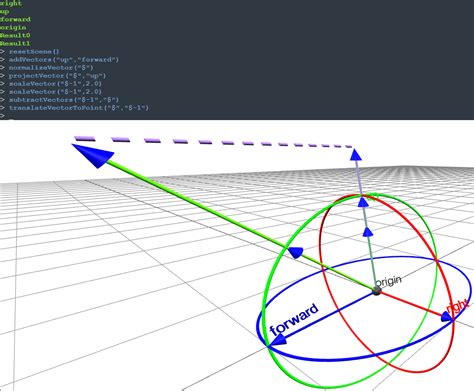Click the subtractVectors("$-1","$") command line
The width and height of the screenshot is (474, 391).
point(64,100)
